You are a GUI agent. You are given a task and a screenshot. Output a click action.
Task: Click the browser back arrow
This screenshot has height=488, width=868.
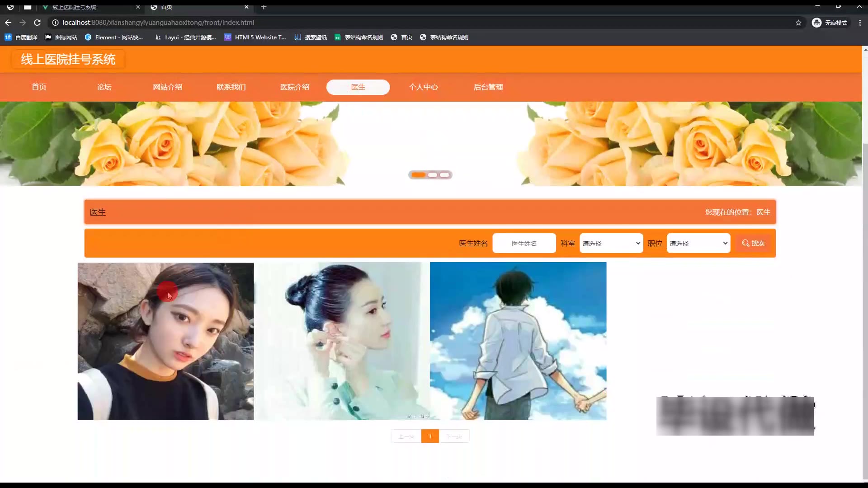[x=8, y=23]
